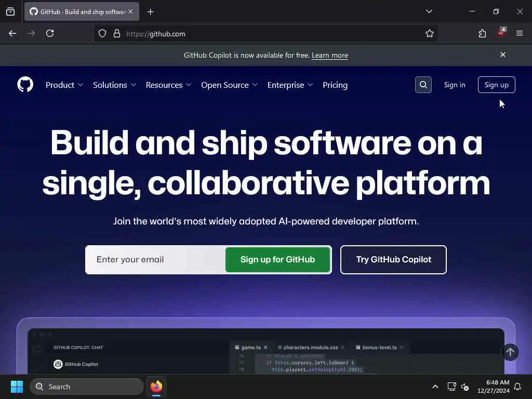This screenshot has height=399, width=532.
Task: Click the GitHub Octocat logo
Action: (25, 85)
